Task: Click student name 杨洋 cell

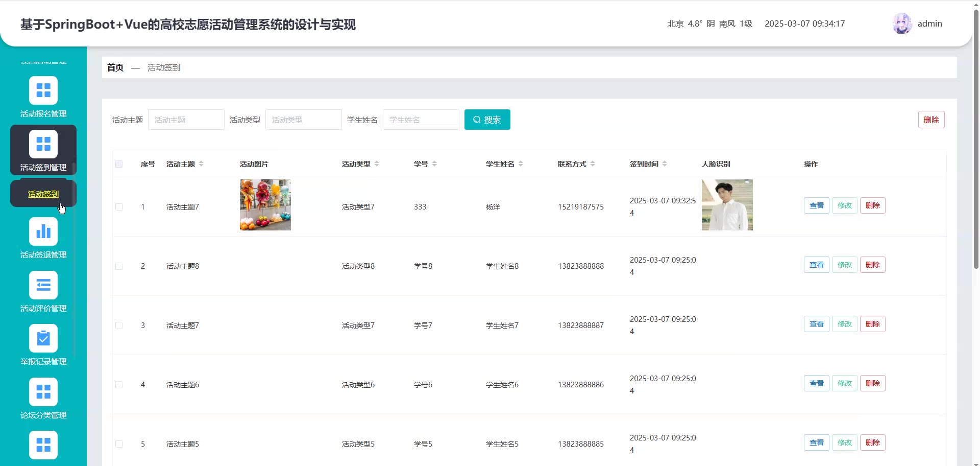Action: (x=493, y=207)
